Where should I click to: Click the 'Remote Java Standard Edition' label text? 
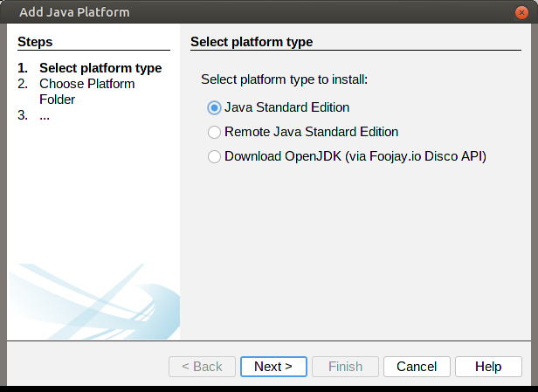click(311, 133)
